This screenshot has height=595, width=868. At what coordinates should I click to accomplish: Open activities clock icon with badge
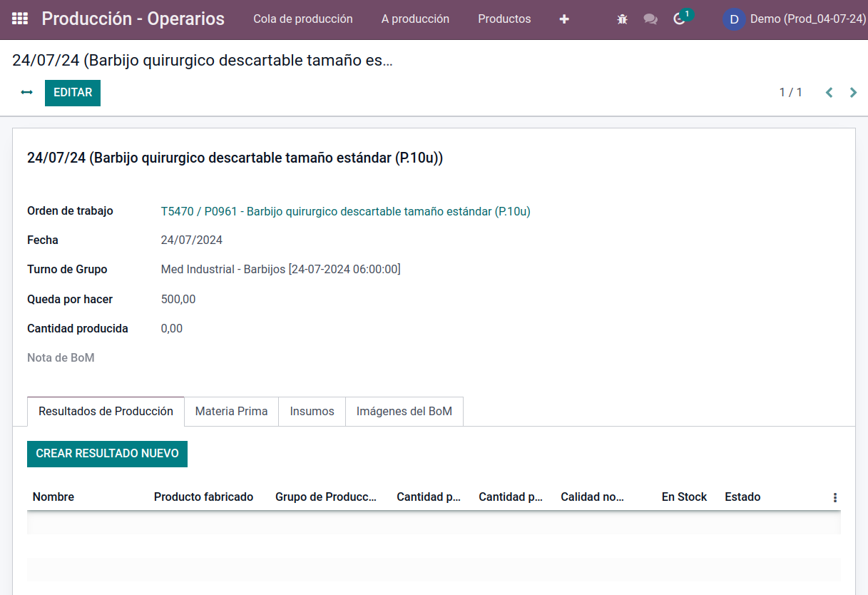click(x=680, y=19)
